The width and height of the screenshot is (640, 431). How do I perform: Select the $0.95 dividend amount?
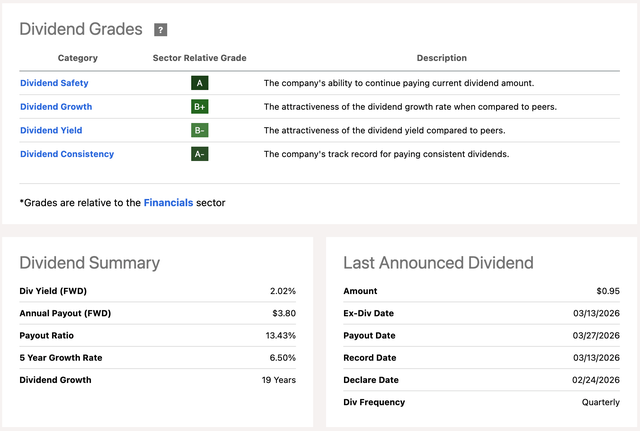608,291
